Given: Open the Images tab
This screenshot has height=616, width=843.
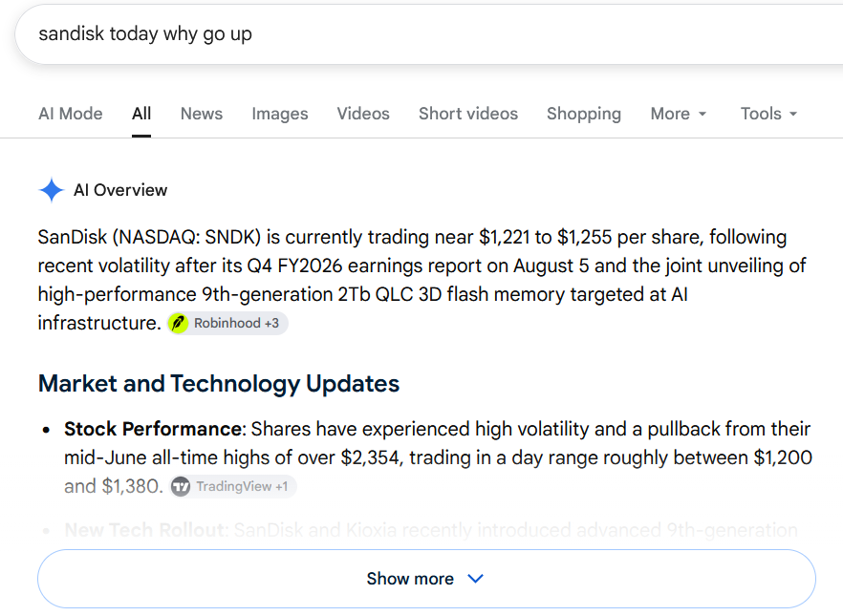Looking at the screenshot, I should tap(280, 114).
